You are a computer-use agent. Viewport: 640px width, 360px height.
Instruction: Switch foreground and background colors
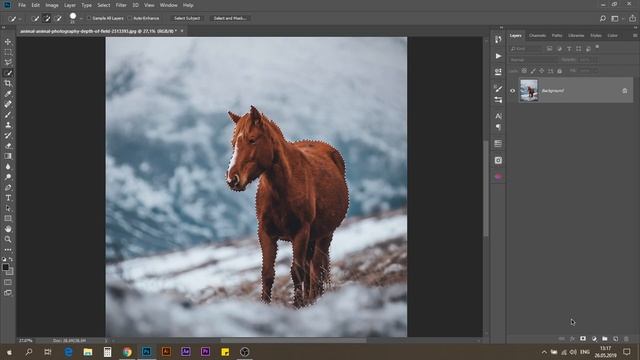tap(11, 259)
